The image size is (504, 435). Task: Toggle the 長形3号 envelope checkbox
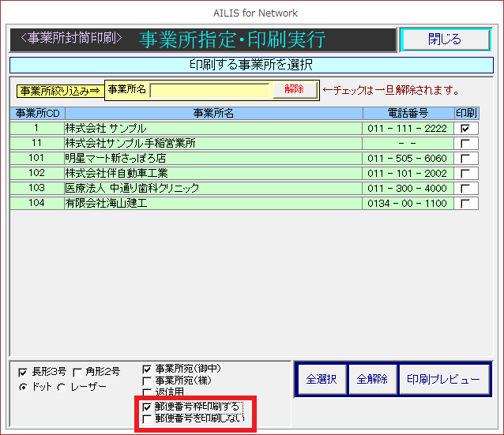[x=22, y=372]
